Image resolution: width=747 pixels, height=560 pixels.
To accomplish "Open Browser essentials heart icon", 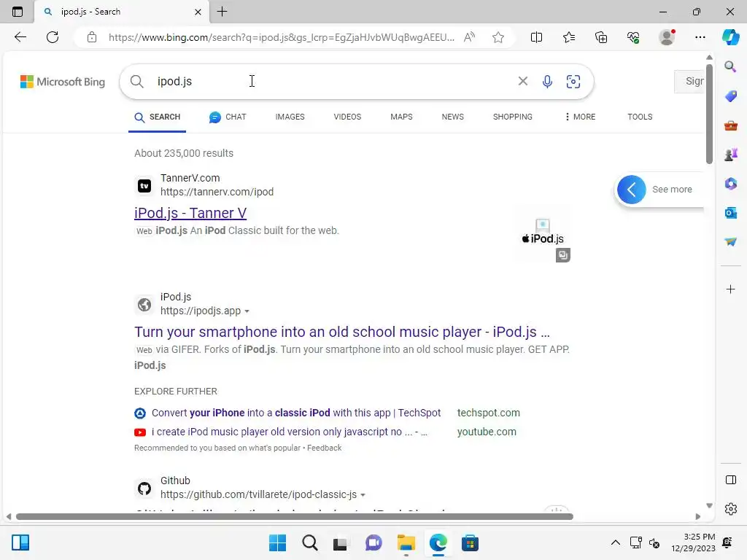I will point(633,37).
